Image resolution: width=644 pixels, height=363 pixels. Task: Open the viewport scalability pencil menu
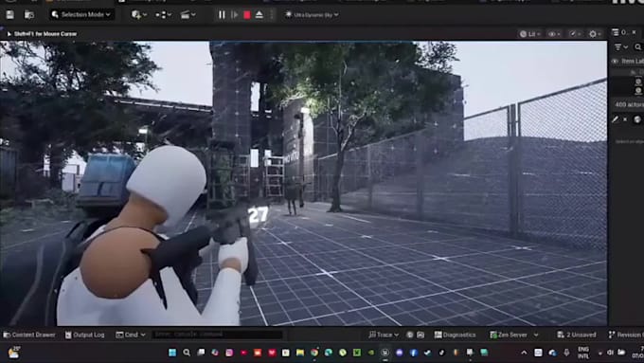pos(575,34)
